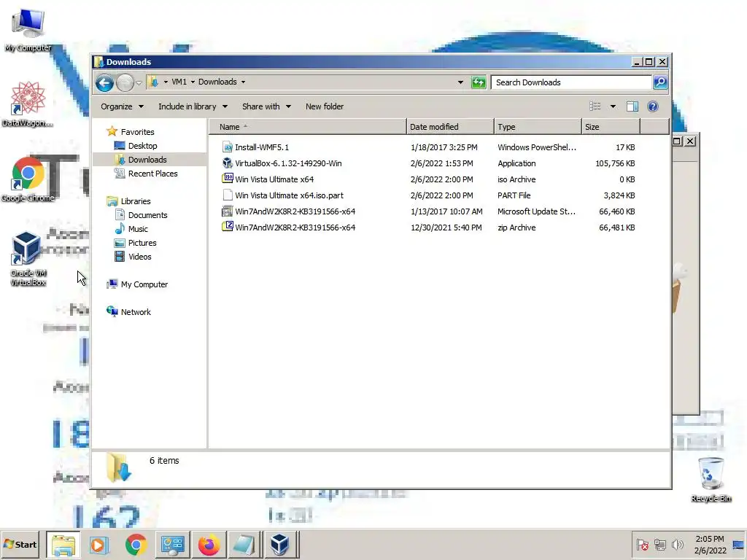
Task: Click the My Computer desktop icon
Action: pos(28,29)
